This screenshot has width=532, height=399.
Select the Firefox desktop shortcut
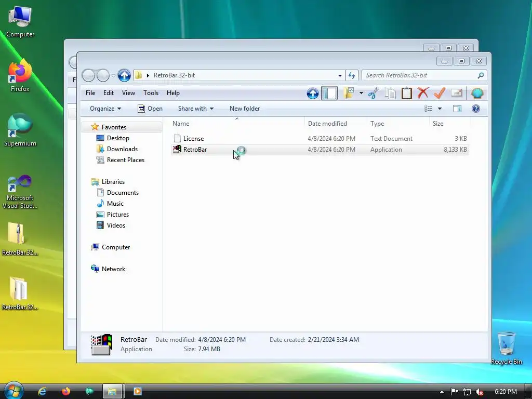click(20, 75)
